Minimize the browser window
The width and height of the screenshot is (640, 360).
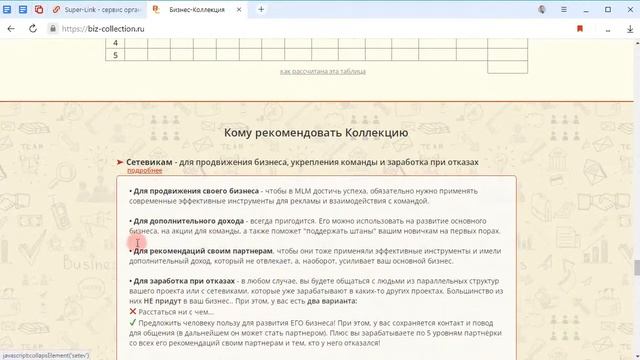coord(586,9)
